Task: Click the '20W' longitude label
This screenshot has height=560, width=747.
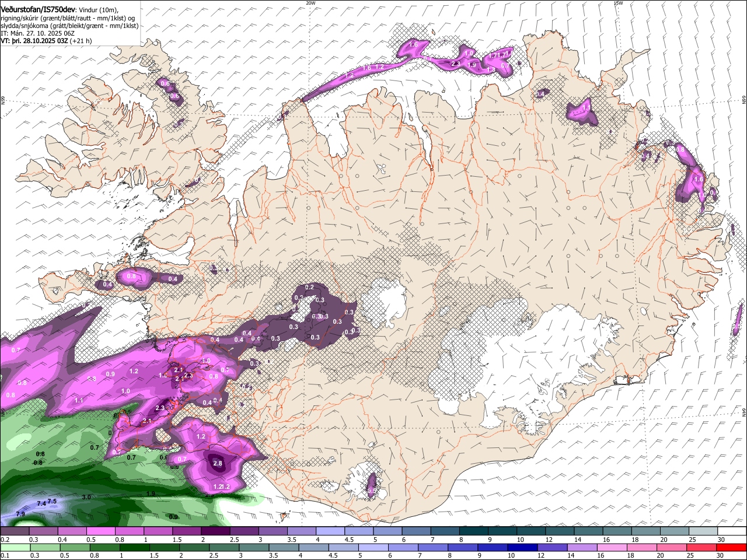Action: [311, 3]
